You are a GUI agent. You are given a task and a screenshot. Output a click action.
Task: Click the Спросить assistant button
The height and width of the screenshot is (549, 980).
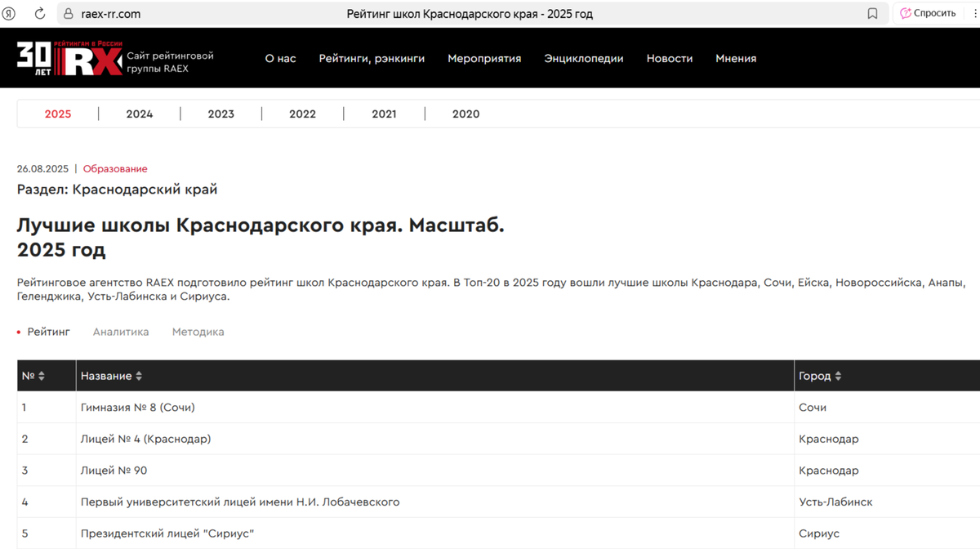click(928, 13)
